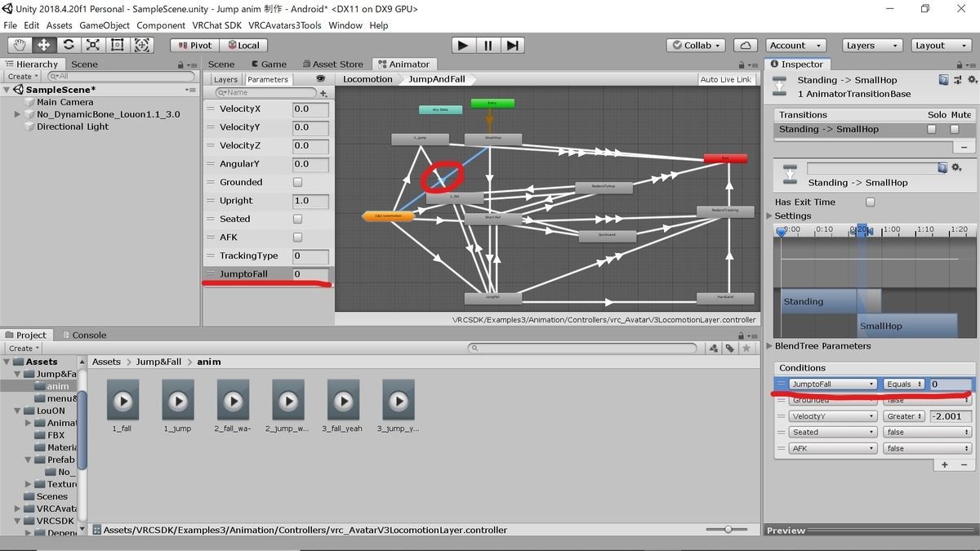980x551 pixels.
Task: Toggle the Grounded parameter checkbox
Action: (297, 182)
